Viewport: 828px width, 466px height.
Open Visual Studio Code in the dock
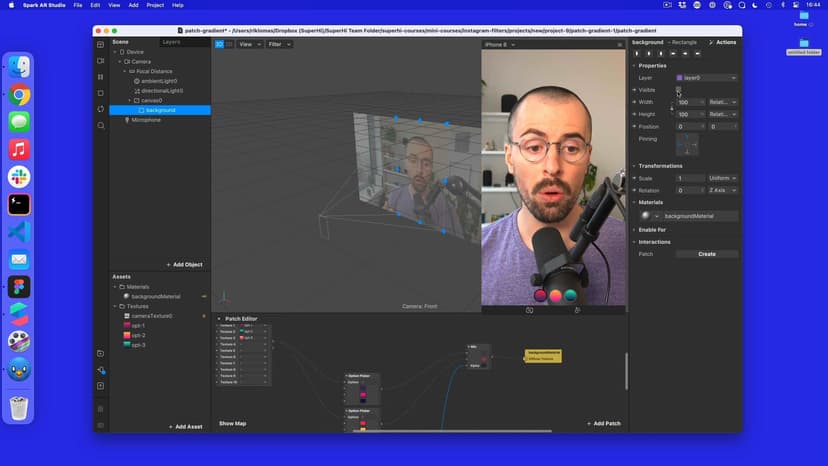click(19, 232)
